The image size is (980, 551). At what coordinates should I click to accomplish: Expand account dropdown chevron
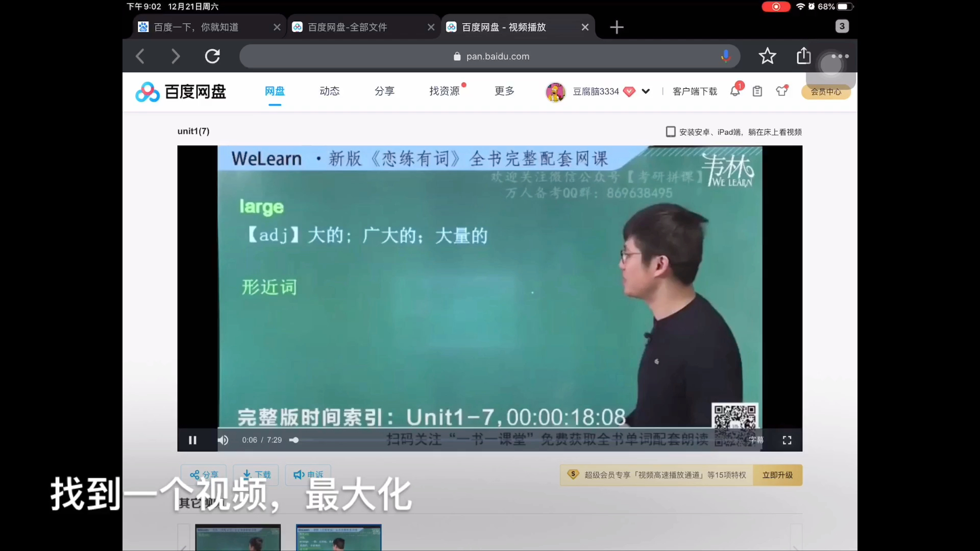(x=646, y=91)
